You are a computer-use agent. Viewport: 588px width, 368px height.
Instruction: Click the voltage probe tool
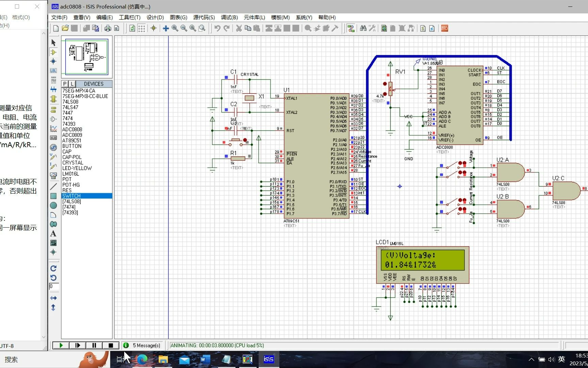pos(53,156)
